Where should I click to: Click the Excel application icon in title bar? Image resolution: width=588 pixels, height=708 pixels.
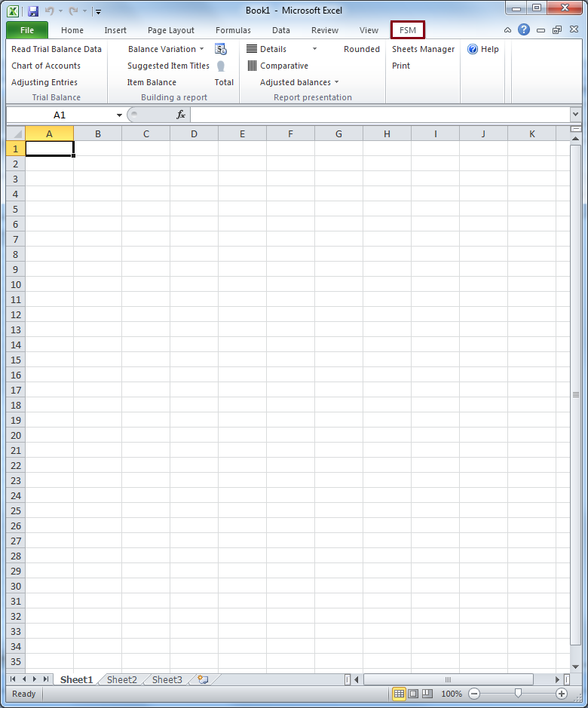(x=13, y=11)
